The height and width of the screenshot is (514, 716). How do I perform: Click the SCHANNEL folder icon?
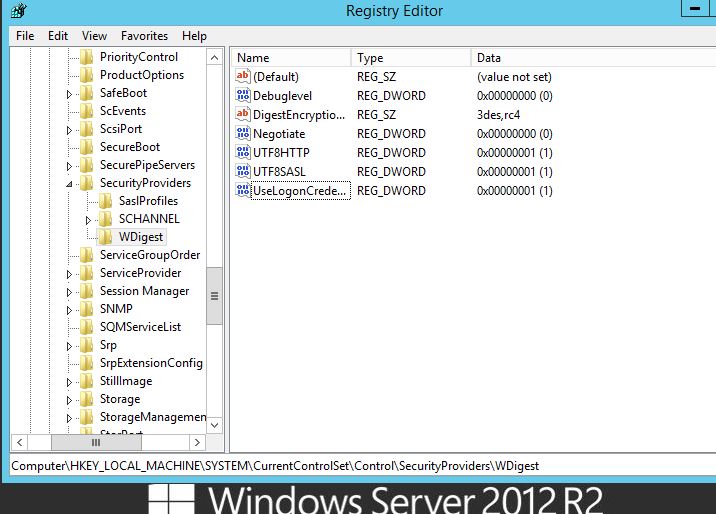coord(105,219)
